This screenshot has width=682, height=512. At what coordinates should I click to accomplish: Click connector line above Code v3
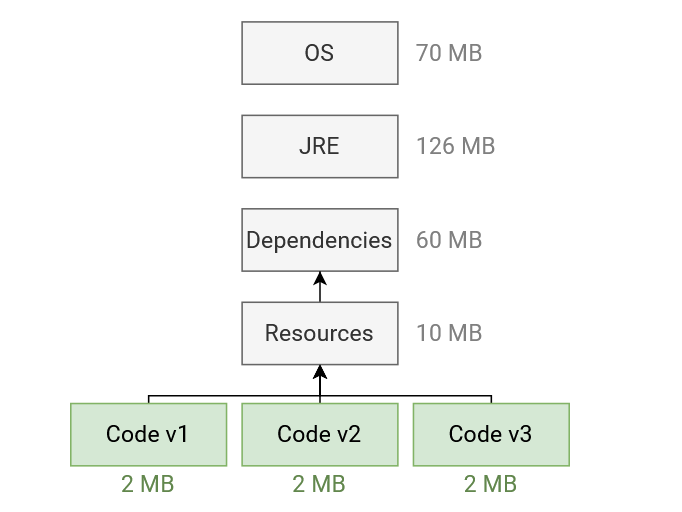coord(491,399)
